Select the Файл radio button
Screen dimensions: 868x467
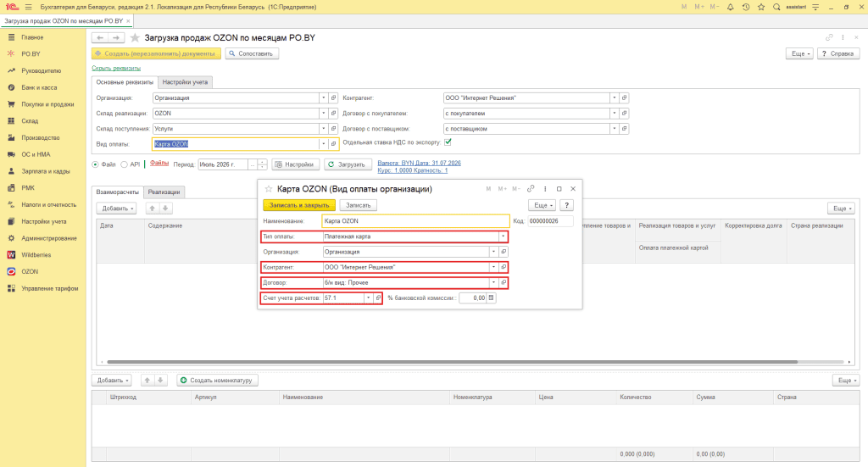(95, 164)
